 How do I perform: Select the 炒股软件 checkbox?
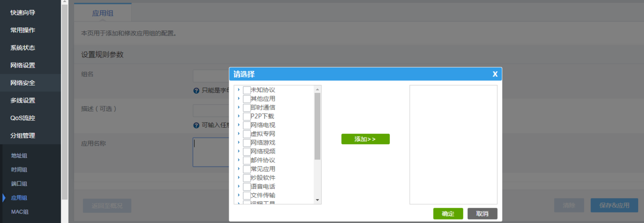(247, 178)
